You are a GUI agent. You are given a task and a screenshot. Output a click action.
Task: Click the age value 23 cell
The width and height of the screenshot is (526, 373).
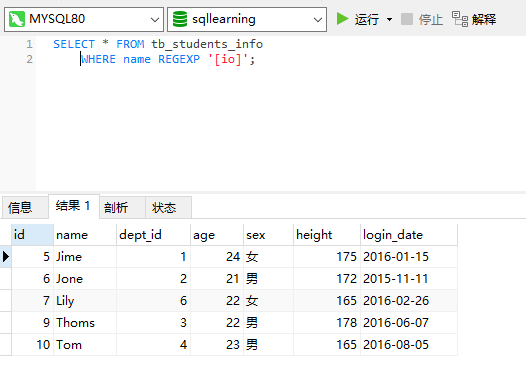[x=217, y=345]
